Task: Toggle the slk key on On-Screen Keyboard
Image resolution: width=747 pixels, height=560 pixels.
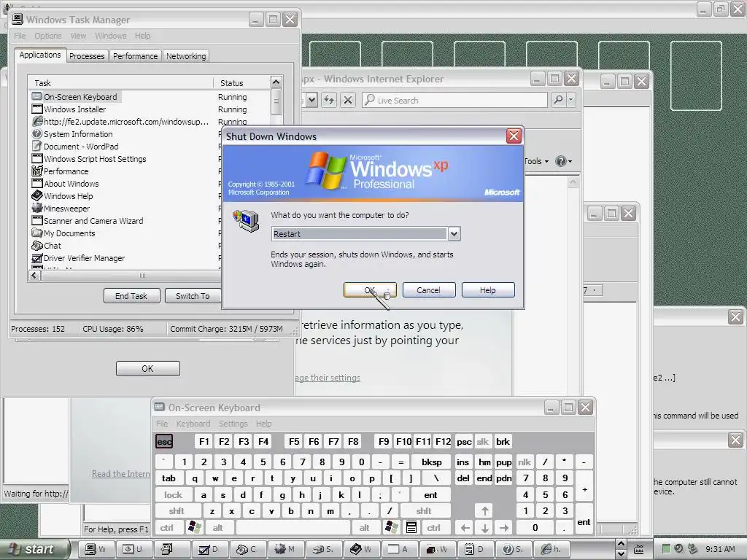Action: pyautogui.click(x=483, y=441)
